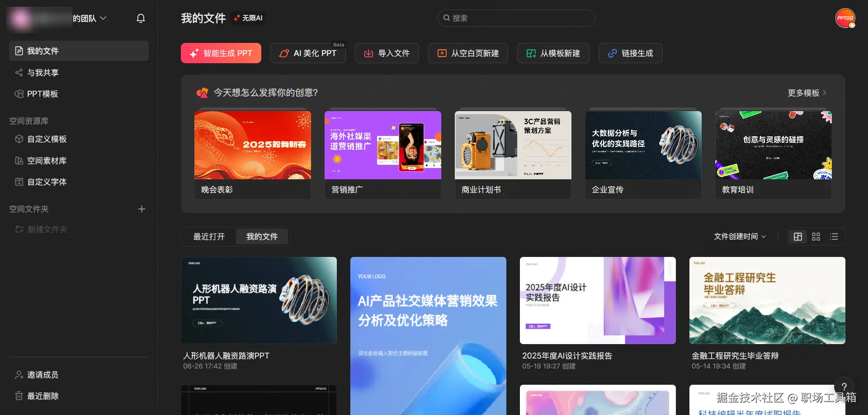Image resolution: width=868 pixels, height=415 pixels.
Task: Open the 商业计划书 template card
Action: pyautogui.click(x=513, y=154)
